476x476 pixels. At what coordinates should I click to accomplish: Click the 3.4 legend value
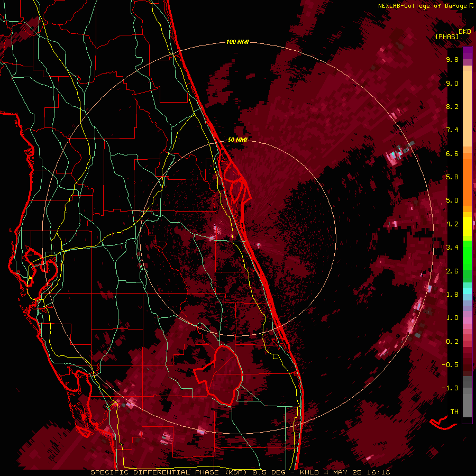(x=452, y=248)
